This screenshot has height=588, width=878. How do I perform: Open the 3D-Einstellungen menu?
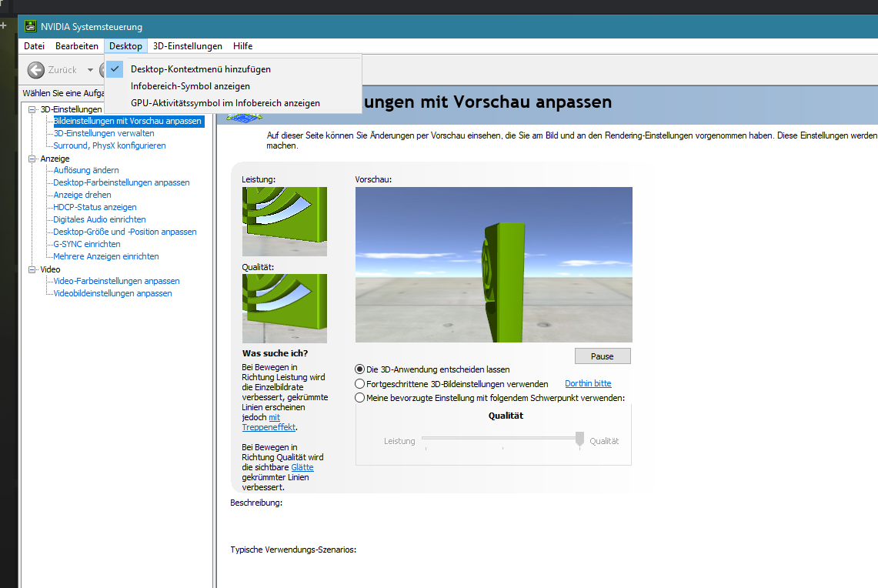(188, 46)
